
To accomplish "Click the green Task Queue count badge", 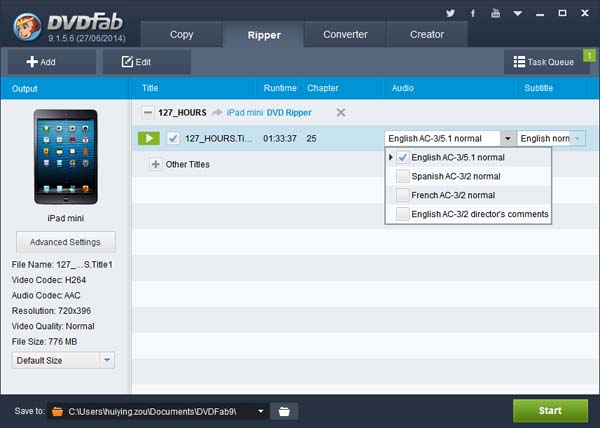I will coord(589,56).
